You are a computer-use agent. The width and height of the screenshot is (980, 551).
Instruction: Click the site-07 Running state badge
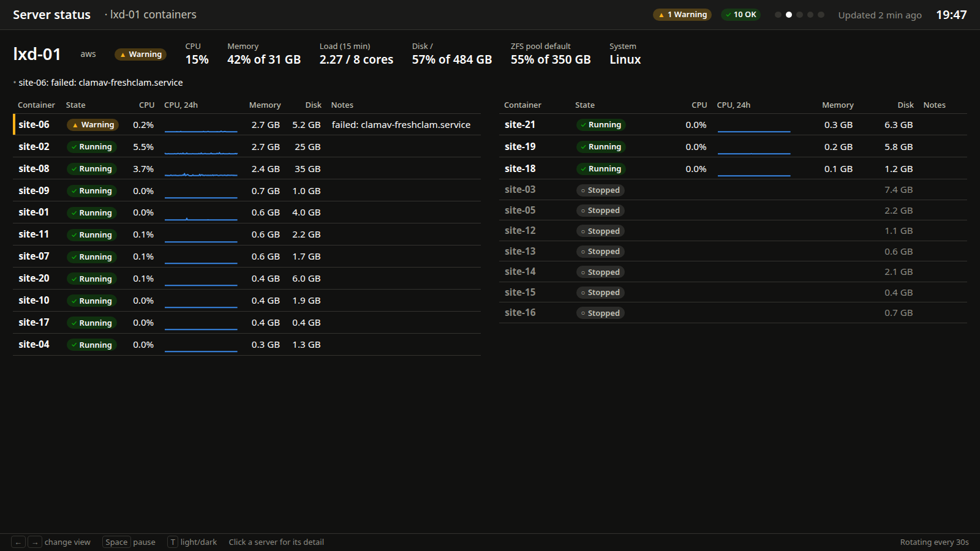(91, 257)
